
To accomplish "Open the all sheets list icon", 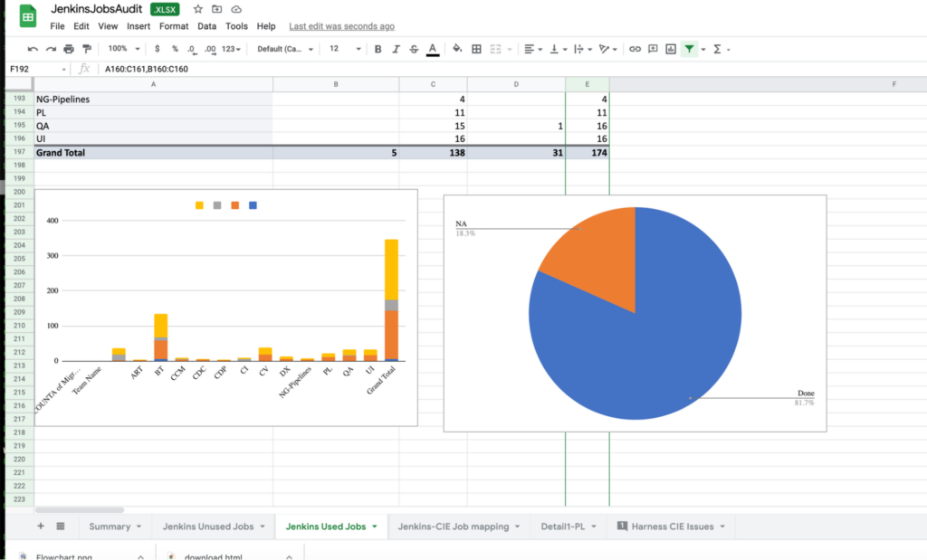I will (x=61, y=526).
